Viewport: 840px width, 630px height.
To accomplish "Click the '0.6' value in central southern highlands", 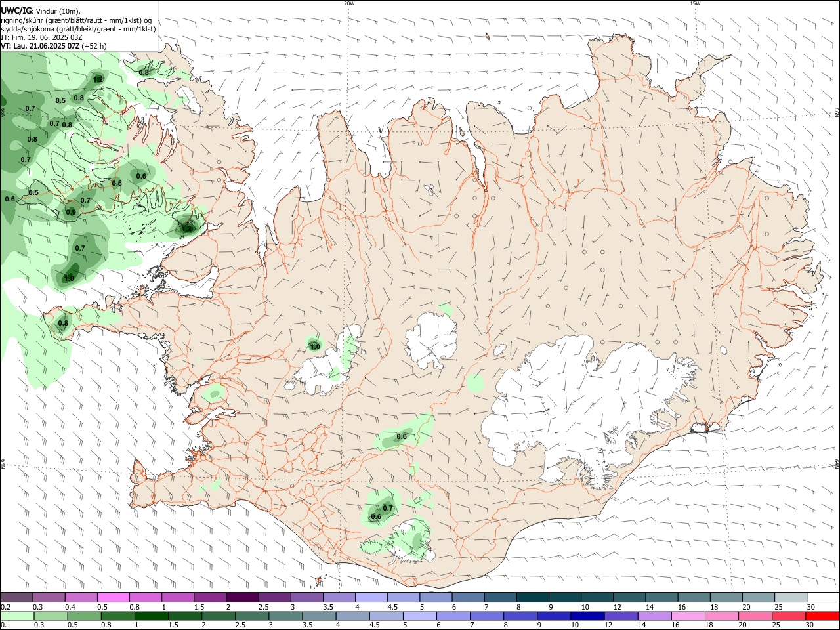I will coord(402,436).
